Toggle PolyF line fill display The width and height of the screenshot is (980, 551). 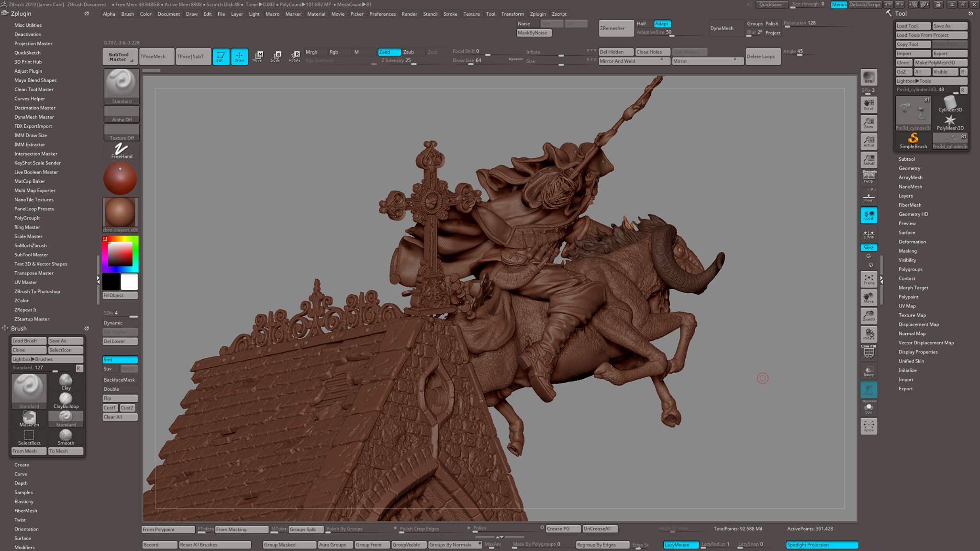pyautogui.click(x=869, y=352)
